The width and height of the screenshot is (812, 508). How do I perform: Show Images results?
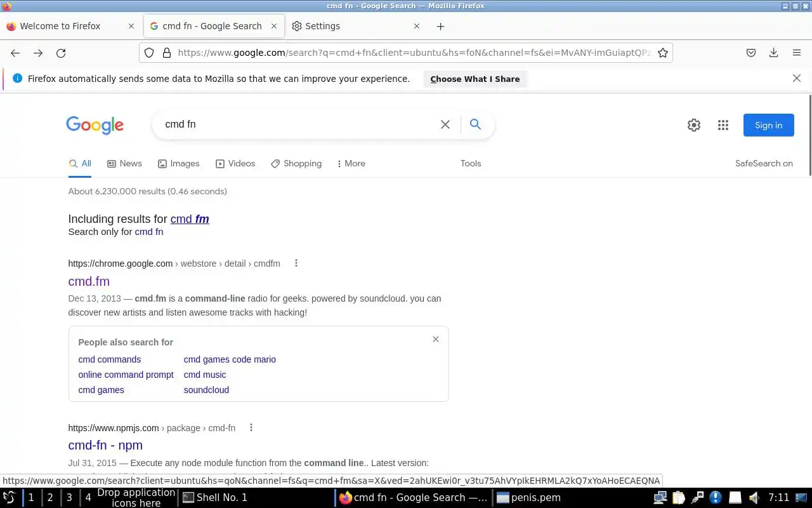[178, 163]
